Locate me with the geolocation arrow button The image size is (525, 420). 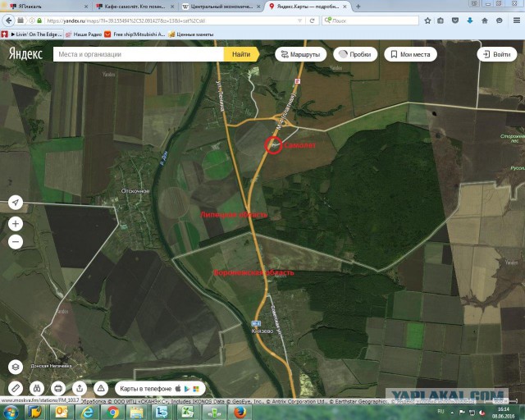pyautogui.click(x=16, y=203)
